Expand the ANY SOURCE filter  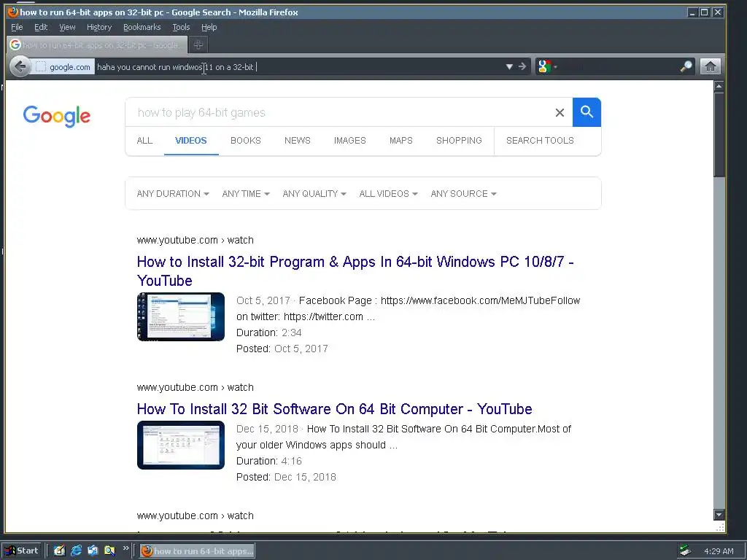pos(463,194)
